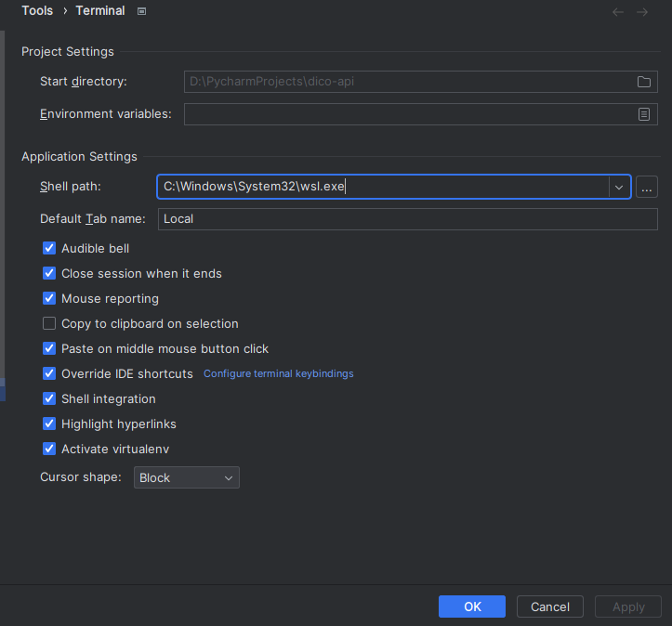672x626 pixels.
Task: Click the Tools breadcrumb item
Action: click(x=37, y=11)
